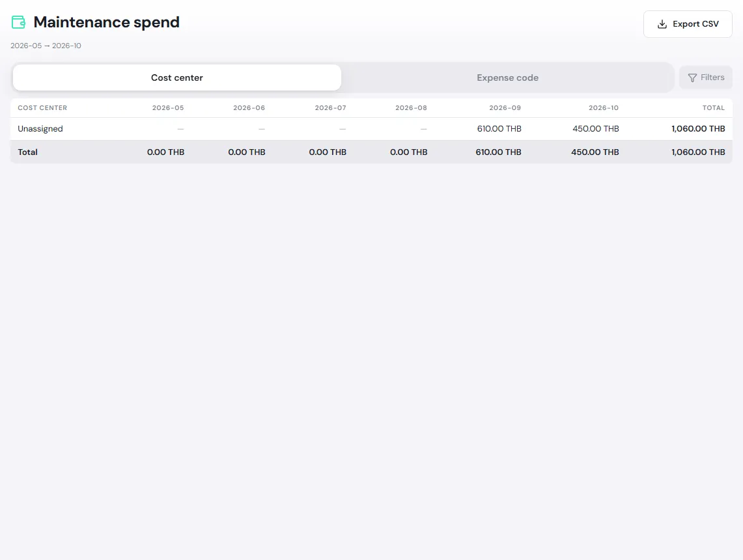
Task: Click the 2026-08 column header
Action: pos(411,108)
